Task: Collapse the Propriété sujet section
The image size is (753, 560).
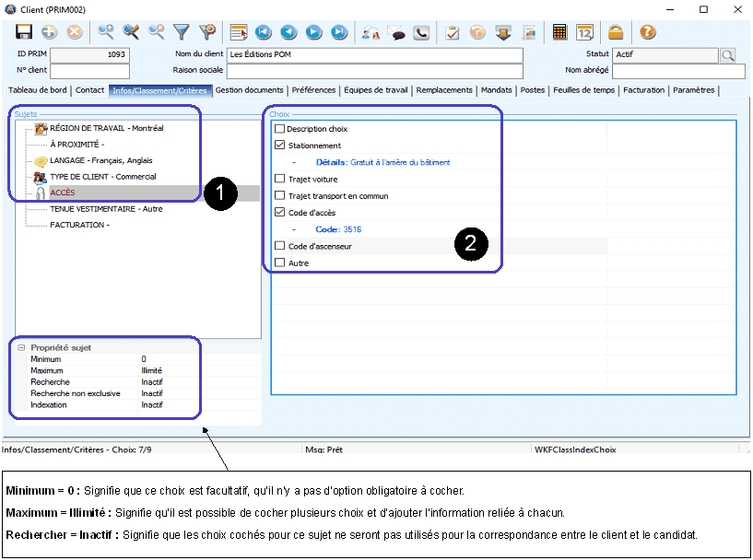Action: pos(20,347)
